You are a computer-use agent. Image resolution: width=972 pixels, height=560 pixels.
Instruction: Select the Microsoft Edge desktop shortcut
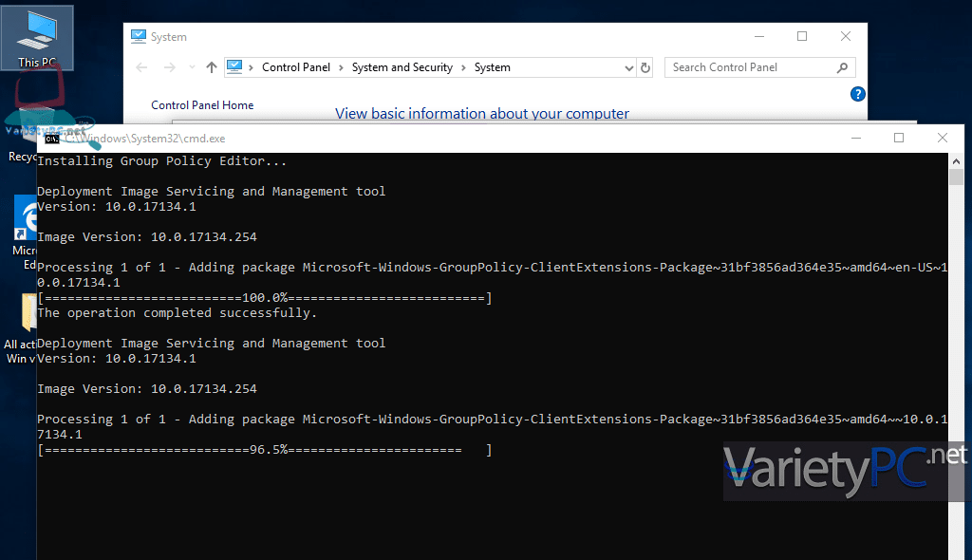click(x=26, y=233)
